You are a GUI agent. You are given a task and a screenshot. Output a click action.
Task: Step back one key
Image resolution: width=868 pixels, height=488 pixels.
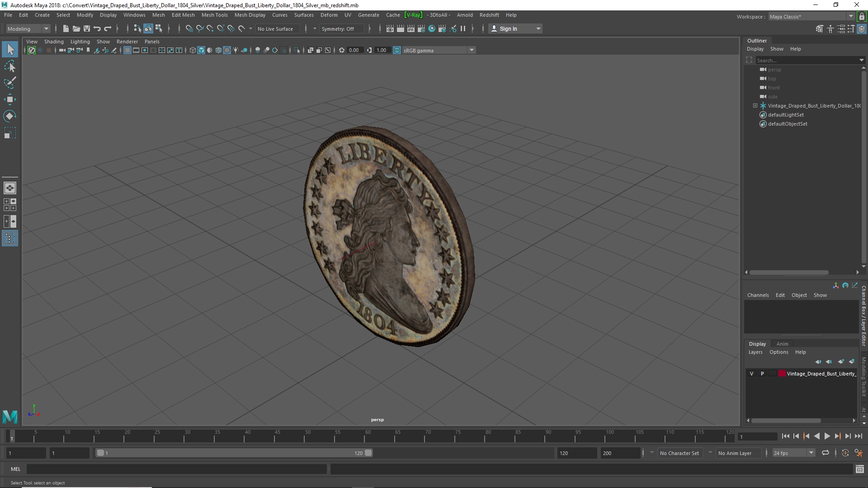(806, 436)
